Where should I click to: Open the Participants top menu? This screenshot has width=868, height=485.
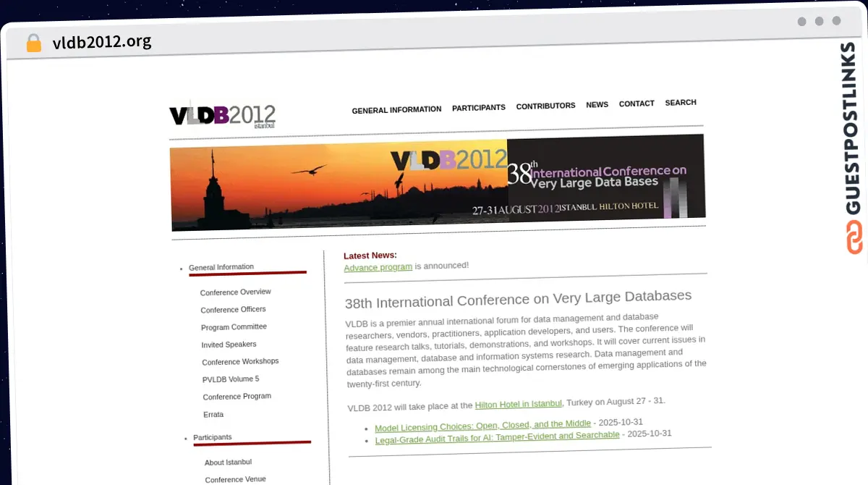point(479,108)
